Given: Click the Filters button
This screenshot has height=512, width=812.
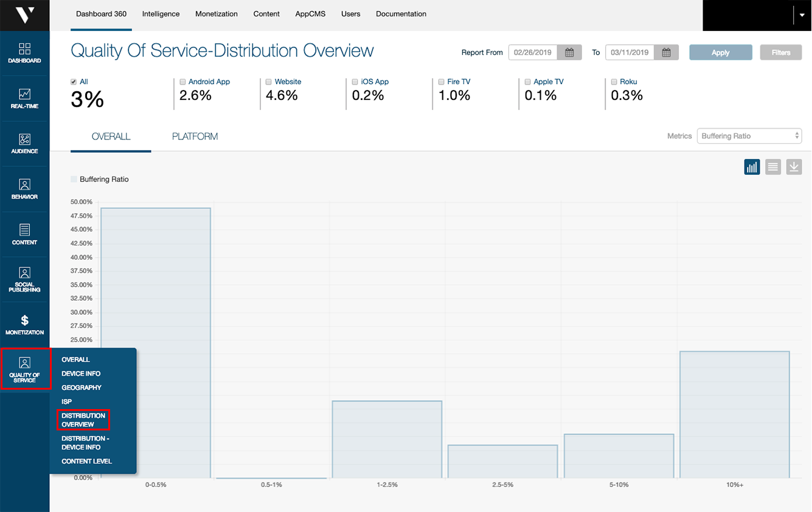Looking at the screenshot, I should (781, 52).
